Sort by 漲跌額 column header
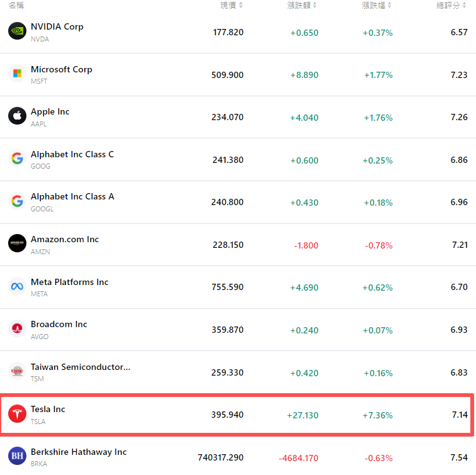Screen dimensions: 476x475 click(x=302, y=5)
